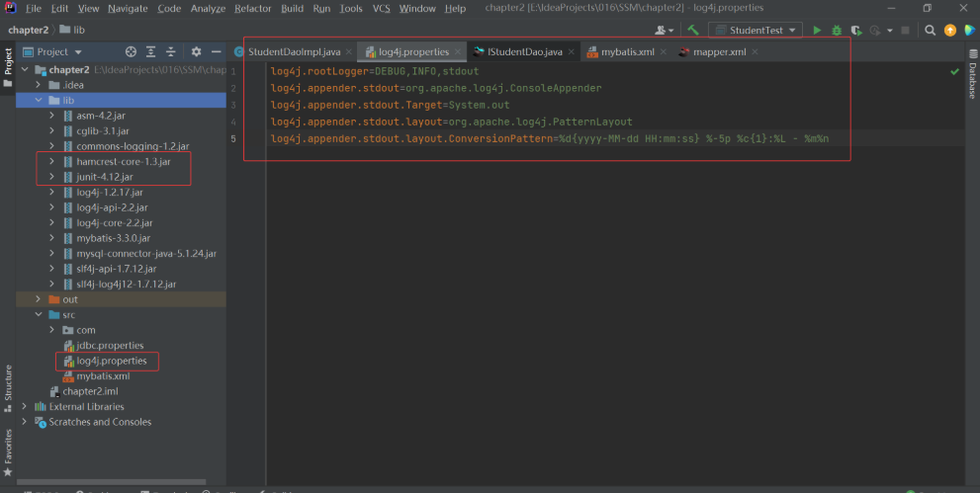
Task: Select mybatis.xml in the project tree
Action: [103, 376]
